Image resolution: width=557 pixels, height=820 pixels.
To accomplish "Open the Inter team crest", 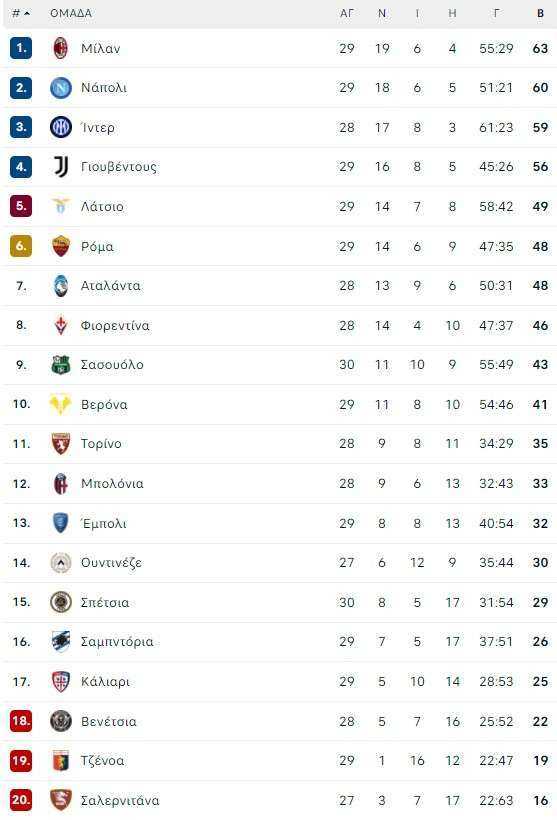I will [61, 127].
